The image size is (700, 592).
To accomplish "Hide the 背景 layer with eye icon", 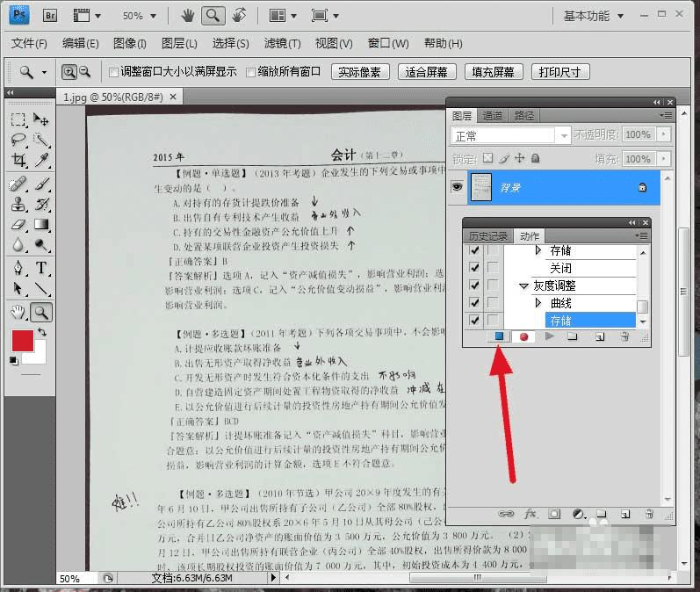I will [x=456, y=186].
